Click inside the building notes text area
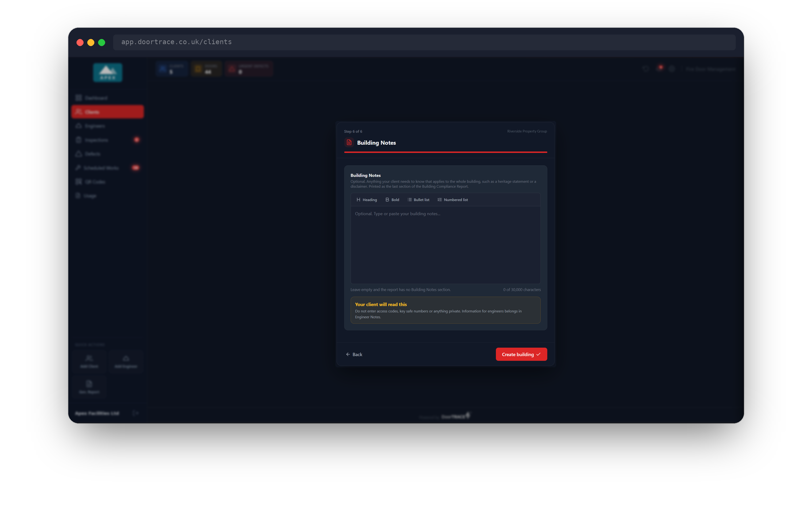This screenshot has height=521, width=812. coord(445,245)
